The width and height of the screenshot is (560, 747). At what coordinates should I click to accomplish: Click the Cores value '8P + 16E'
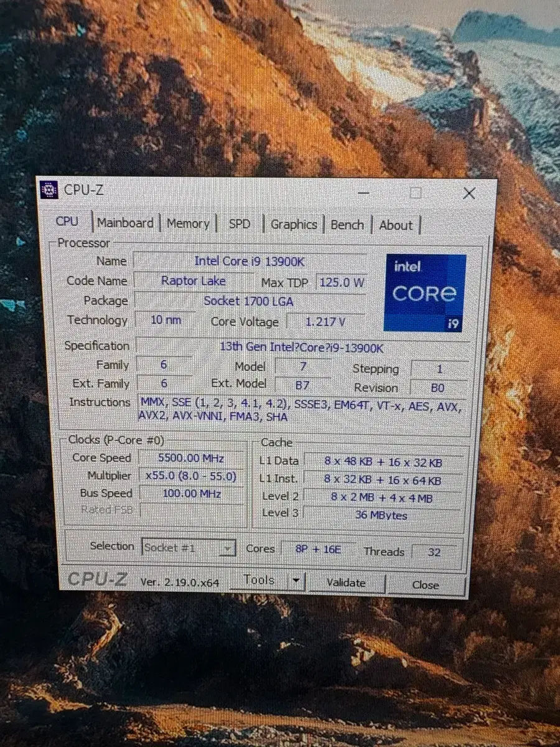[317, 550]
